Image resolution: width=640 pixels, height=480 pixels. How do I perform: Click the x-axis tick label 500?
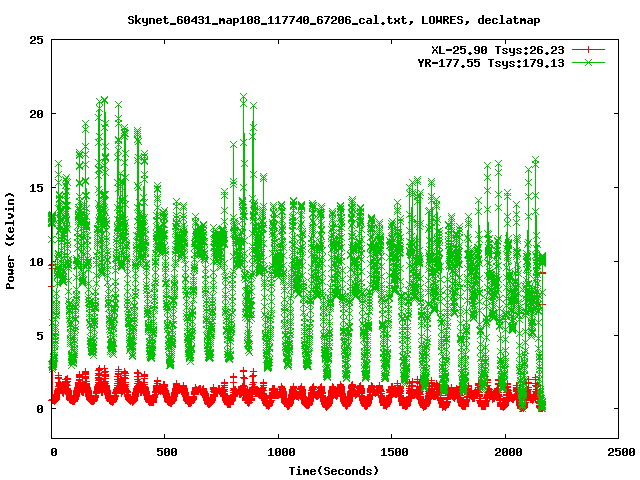point(167,452)
